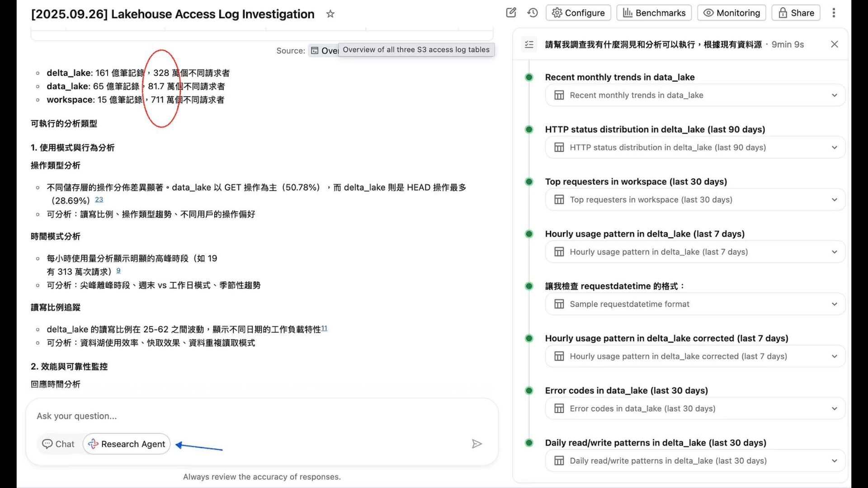Star this Lakehouse investigation as favorite
Viewport: 868px width, 488px height.
(330, 14)
